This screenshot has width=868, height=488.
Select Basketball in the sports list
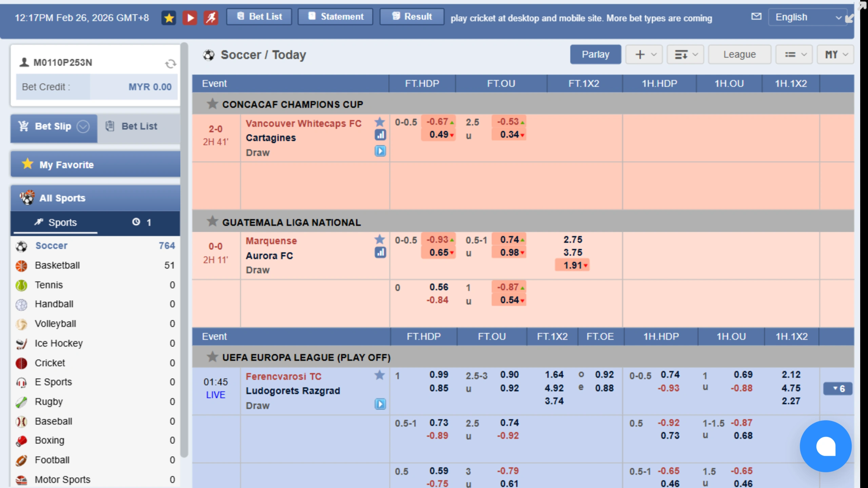tap(57, 265)
